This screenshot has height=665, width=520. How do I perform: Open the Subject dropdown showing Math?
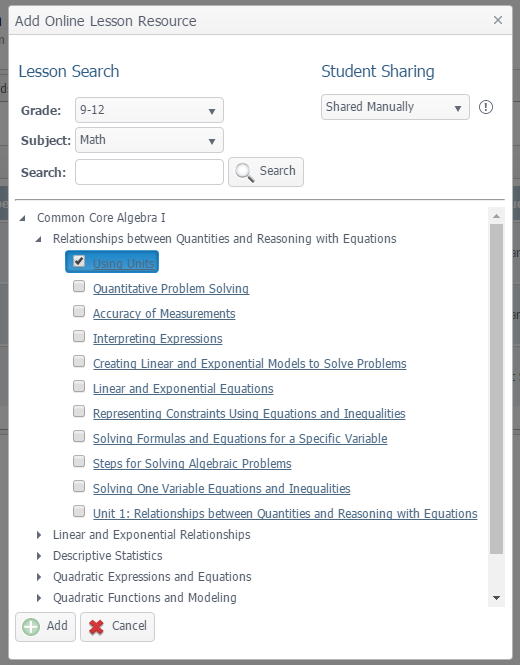click(149, 140)
